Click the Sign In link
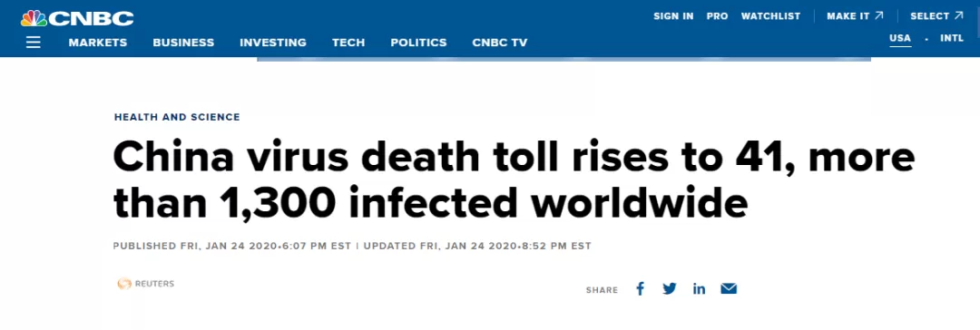This screenshot has width=980, height=330. click(x=673, y=16)
